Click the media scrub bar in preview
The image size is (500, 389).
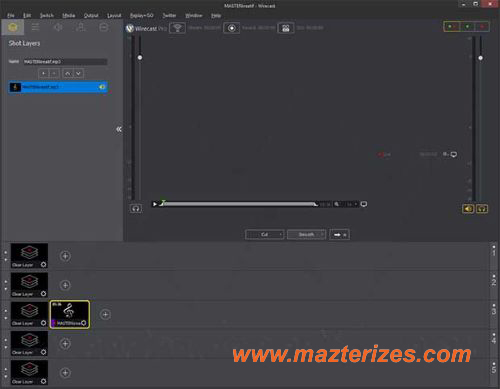239,204
